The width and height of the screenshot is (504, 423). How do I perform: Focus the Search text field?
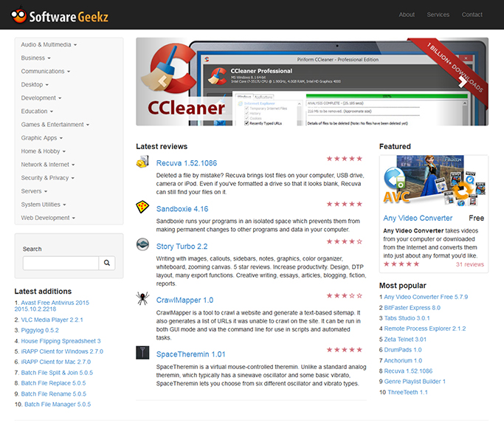pyautogui.click(x=61, y=263)
